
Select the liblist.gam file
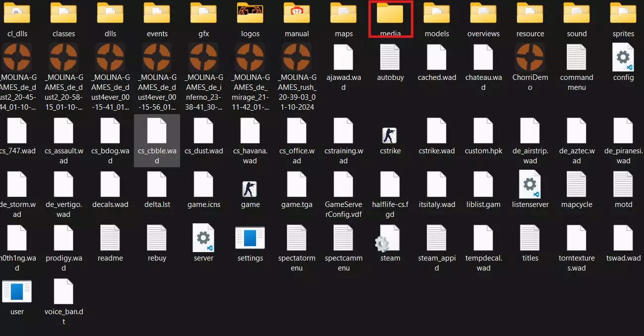[x=483, y=189]
